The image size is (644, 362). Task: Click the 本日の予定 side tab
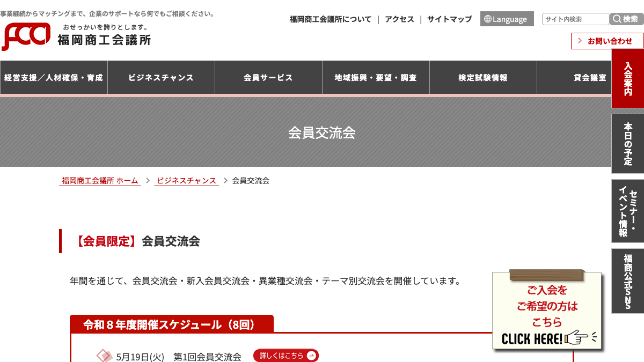coord(627,144)
